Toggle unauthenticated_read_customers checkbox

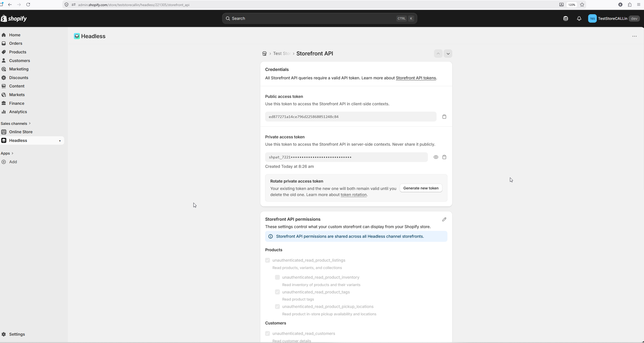(268, 333)
